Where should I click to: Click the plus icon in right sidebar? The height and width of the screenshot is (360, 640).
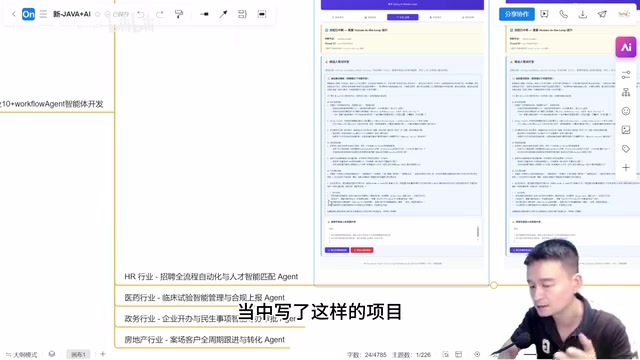[626, 167]
